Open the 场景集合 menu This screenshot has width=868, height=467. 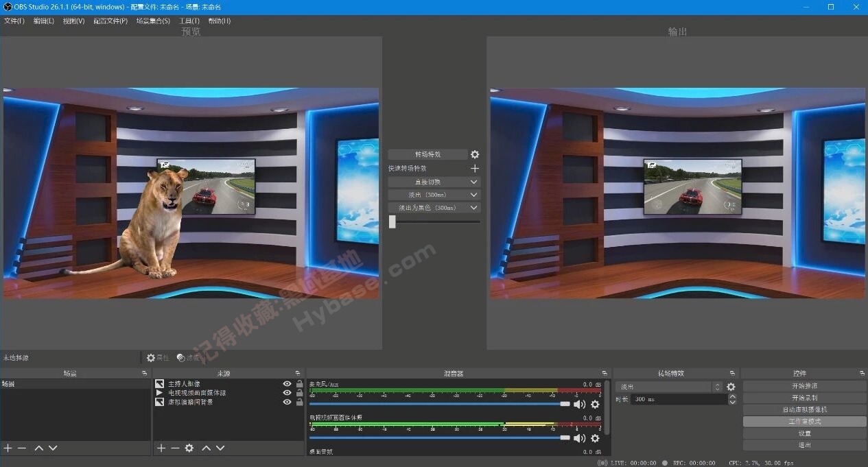152,21
